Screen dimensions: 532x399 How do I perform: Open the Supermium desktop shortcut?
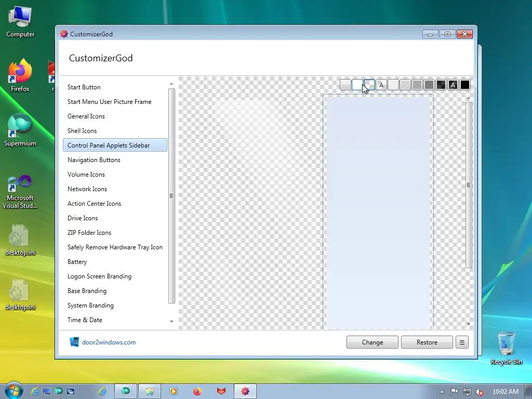pos(20,130)
